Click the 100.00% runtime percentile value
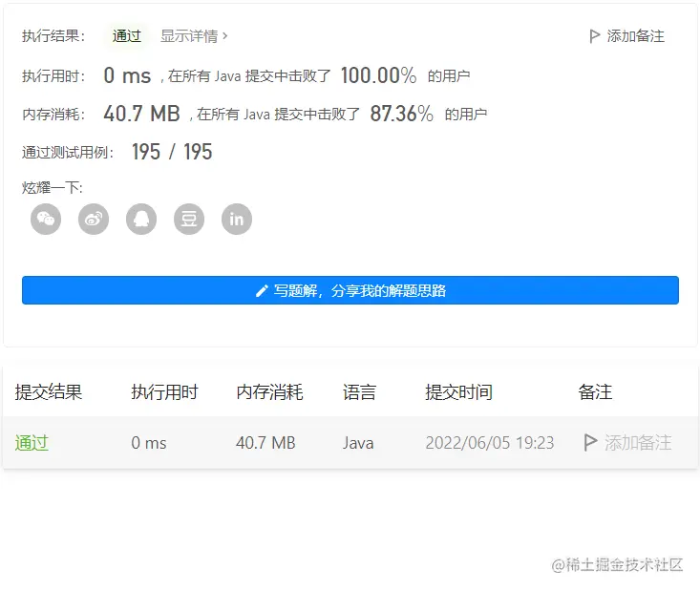 [378, 75]
